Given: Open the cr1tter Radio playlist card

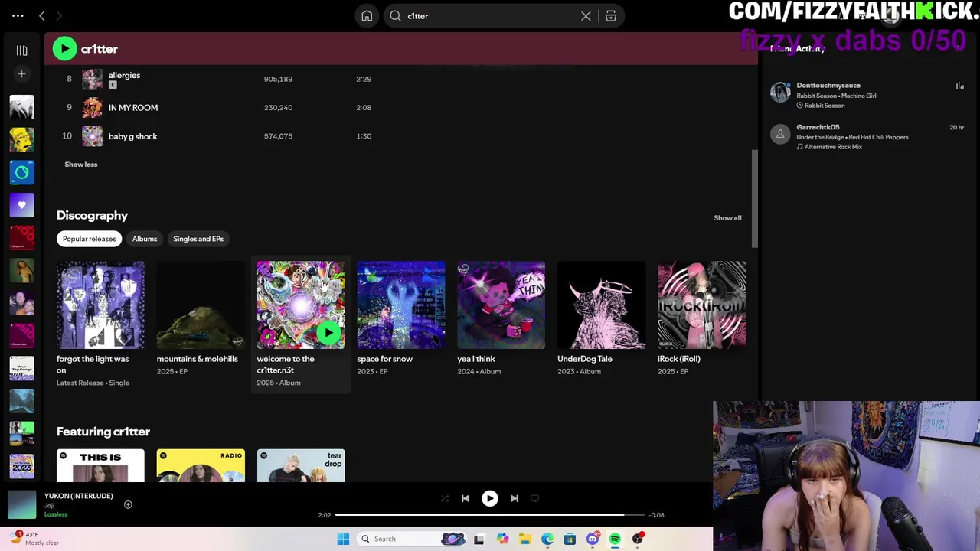Looking at the screenshot, I should coord(201,465).
